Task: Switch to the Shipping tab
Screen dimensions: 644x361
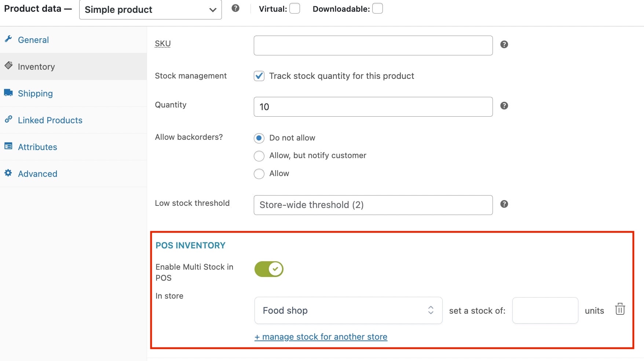Action: click(73, 93)
